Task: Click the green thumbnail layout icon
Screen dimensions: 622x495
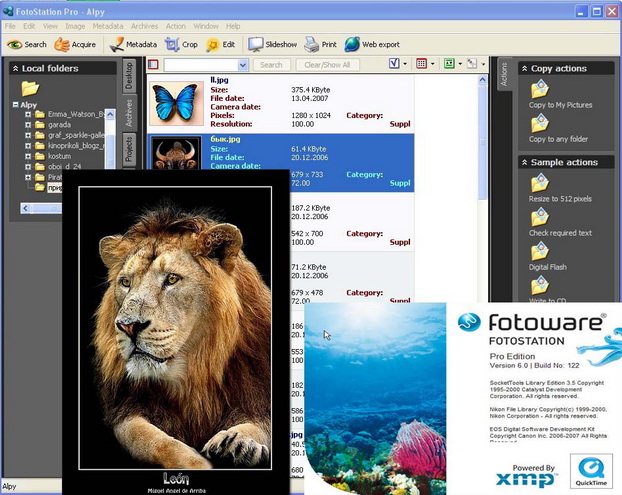Action: pyautogui.click(x=449, y=63)
